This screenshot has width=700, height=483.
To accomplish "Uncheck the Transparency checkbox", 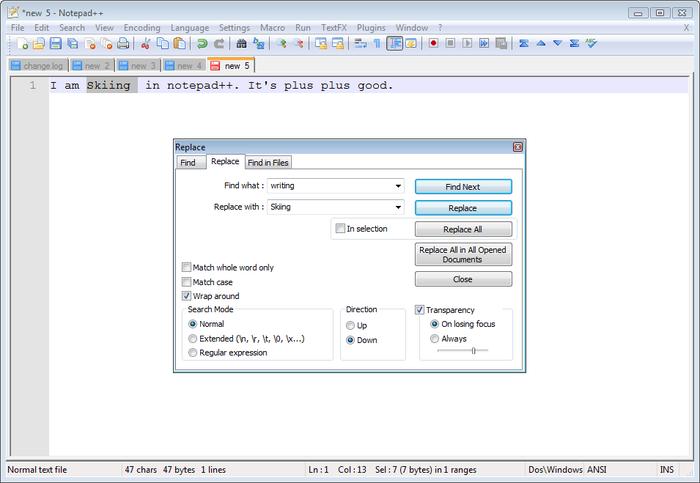I will [x=420, y=310].
